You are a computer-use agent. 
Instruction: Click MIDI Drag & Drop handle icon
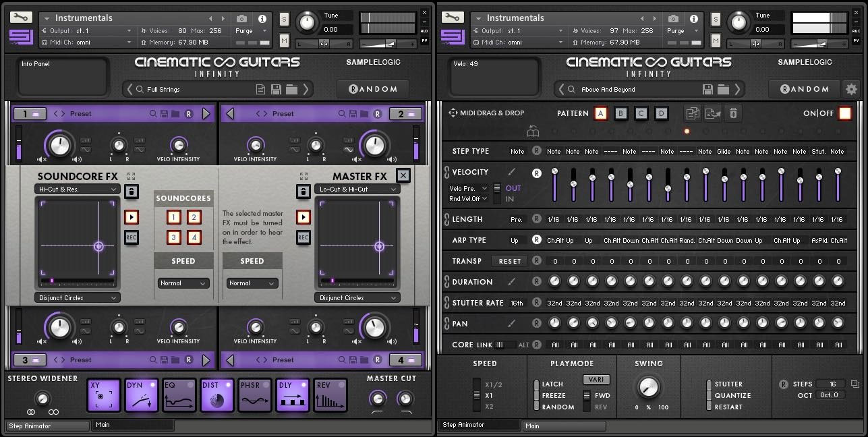453,113
